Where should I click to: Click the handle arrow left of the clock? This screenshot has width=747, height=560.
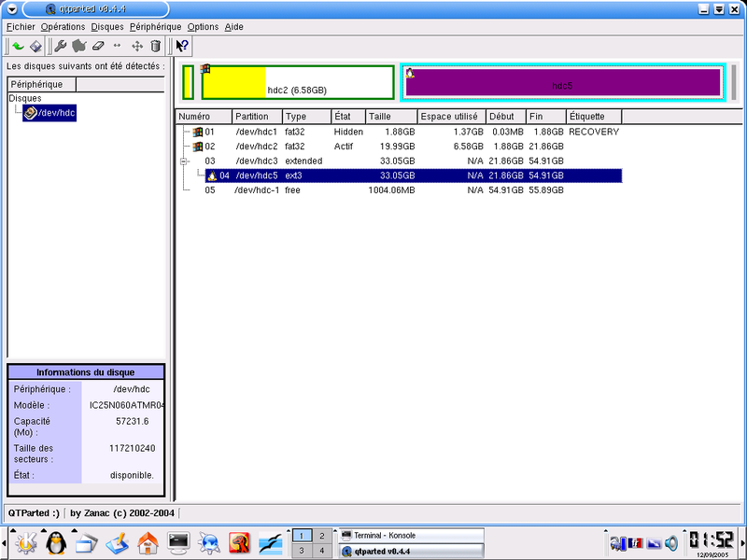pyautogui.click(x=684, y=530)
